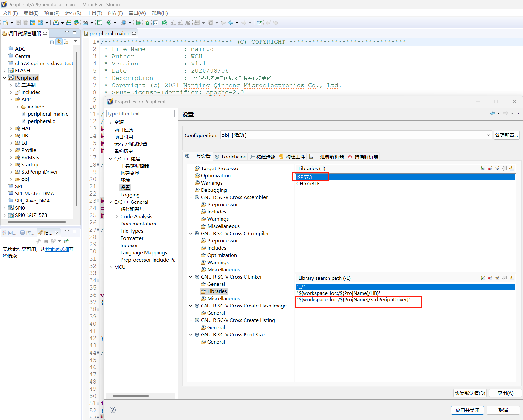Add a Library search path (-L) entry icon
The width and height of the screenshot is (523, 420).
click(x=482, y=278)
